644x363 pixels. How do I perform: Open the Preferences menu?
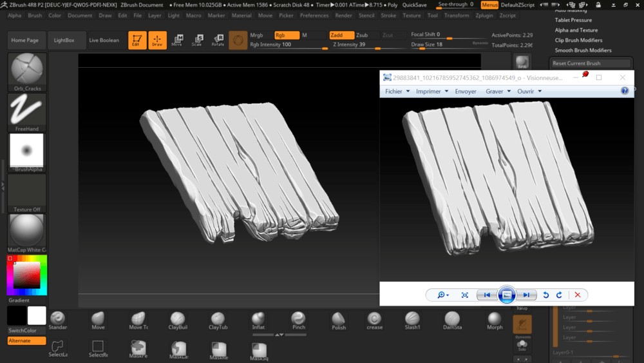click(x=314, y=15)
